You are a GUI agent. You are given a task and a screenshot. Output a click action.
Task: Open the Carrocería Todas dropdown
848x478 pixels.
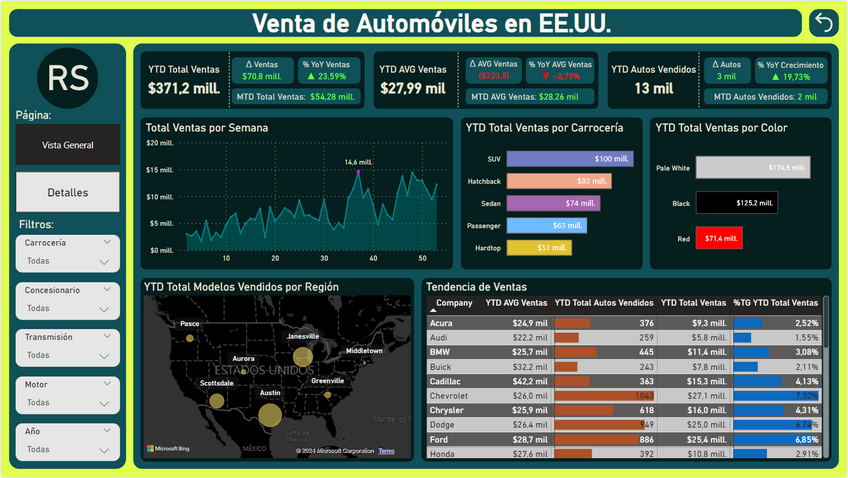(x=68, y=261)
